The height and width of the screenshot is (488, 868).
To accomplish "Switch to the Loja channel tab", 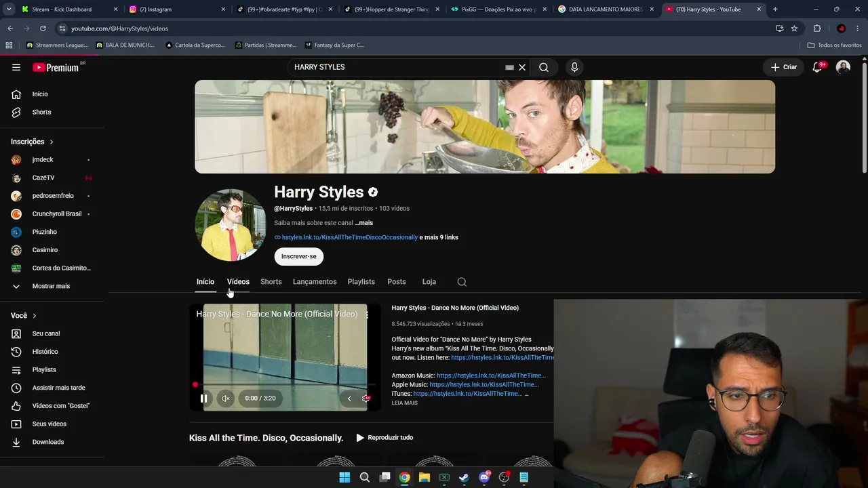I will tap(429, 282).
